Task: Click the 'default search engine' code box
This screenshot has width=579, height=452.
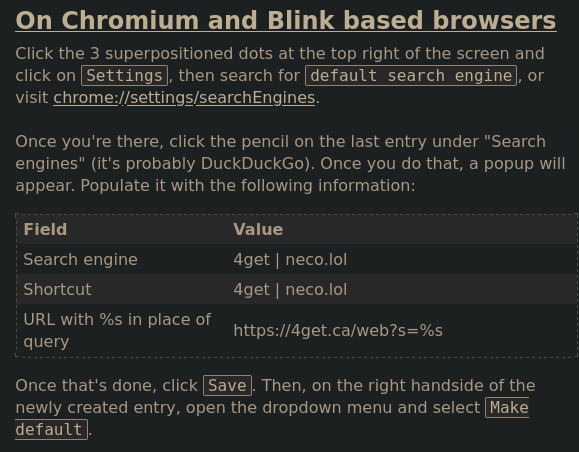Action: [x=411, y=76]
